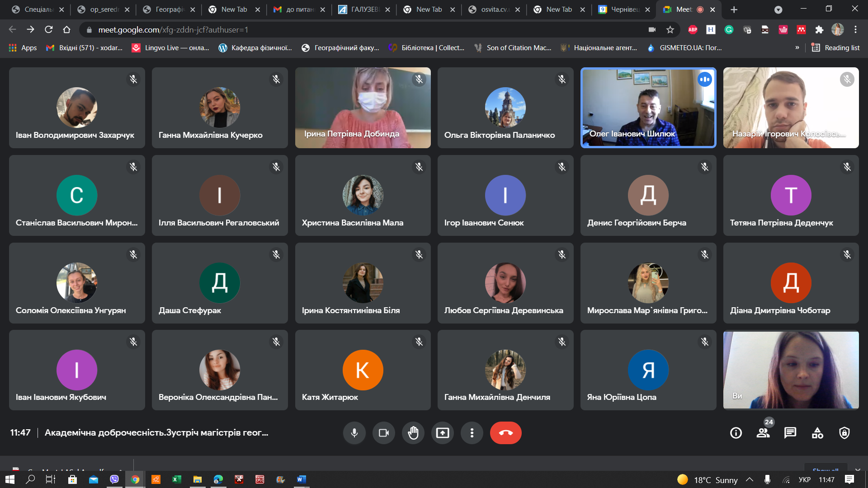Open the AdBlock Plus extension
The width and height of the screenshot is (868, 488).
pyautogui.click(x=693, y=29)
